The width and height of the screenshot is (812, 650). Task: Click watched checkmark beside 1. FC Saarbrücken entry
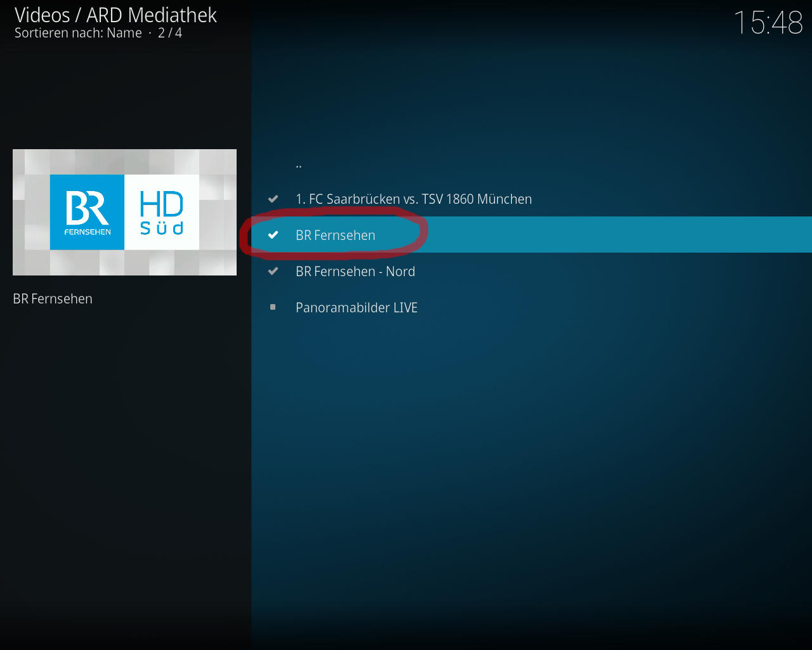point(273,199)
